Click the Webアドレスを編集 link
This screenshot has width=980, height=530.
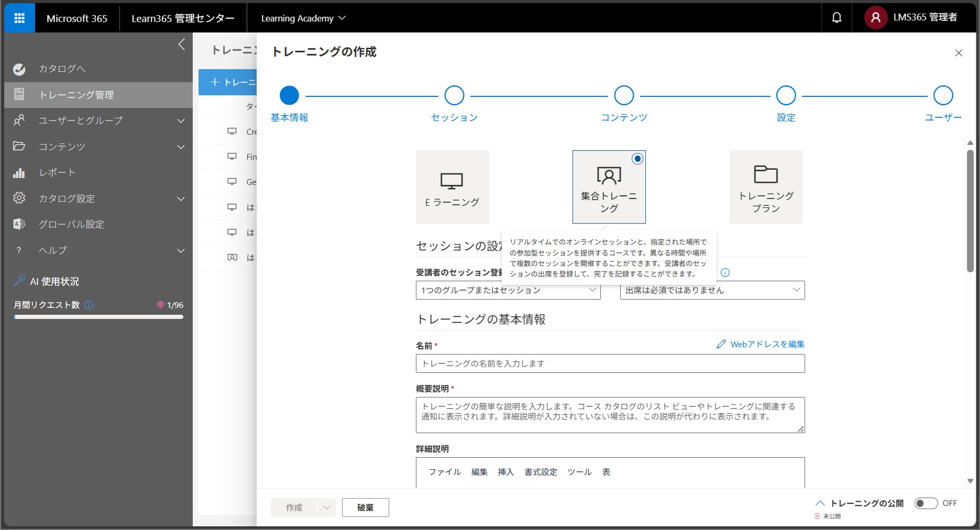point(767,344)
